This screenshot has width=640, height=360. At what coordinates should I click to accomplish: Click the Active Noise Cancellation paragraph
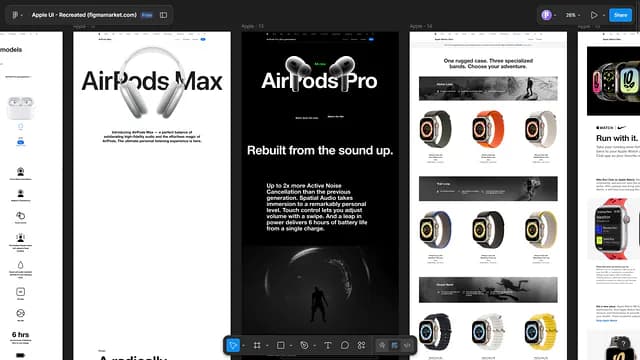click(x=317, y=207)
